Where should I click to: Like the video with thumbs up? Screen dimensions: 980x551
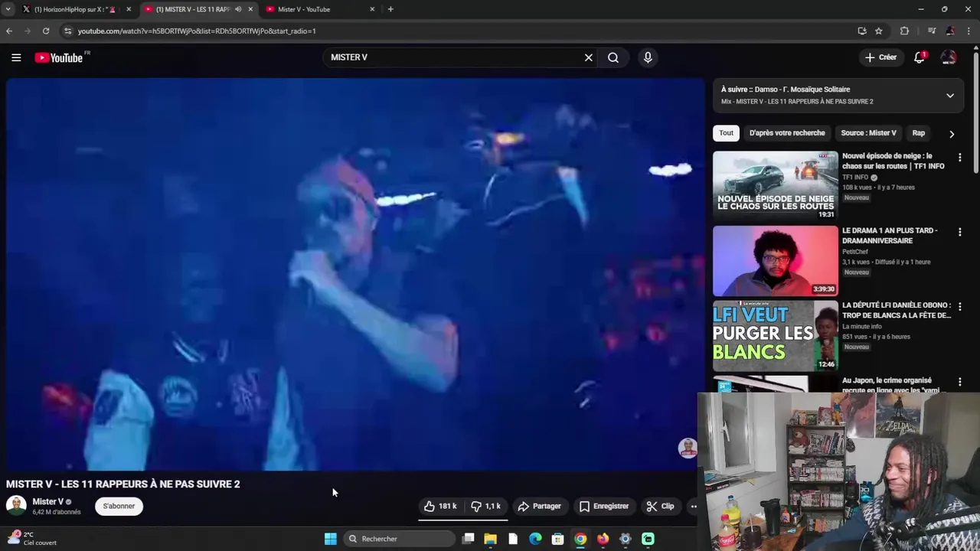(x=440, y=506)
